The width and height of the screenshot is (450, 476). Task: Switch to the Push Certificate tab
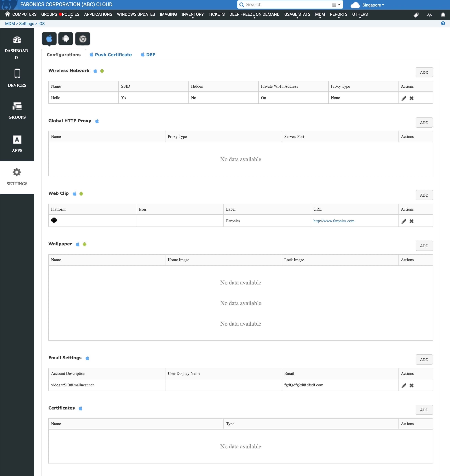[x=111, y=55]
